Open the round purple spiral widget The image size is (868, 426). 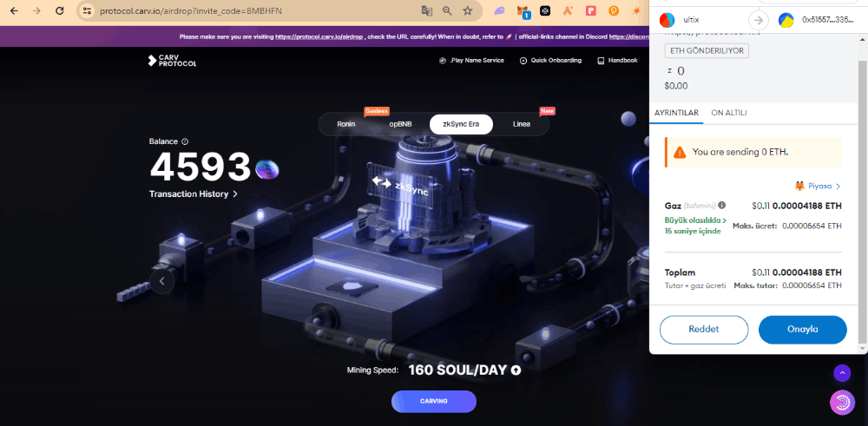[x=842, y=403]
